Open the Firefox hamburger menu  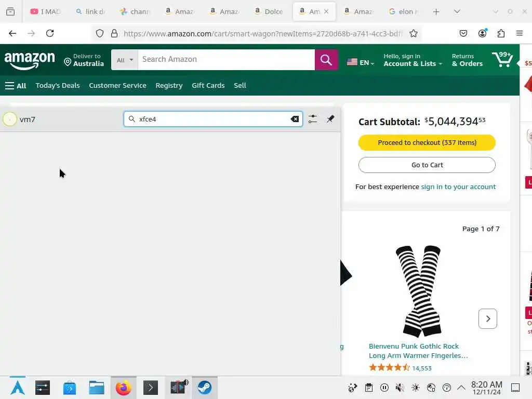[x=520, y=33]
